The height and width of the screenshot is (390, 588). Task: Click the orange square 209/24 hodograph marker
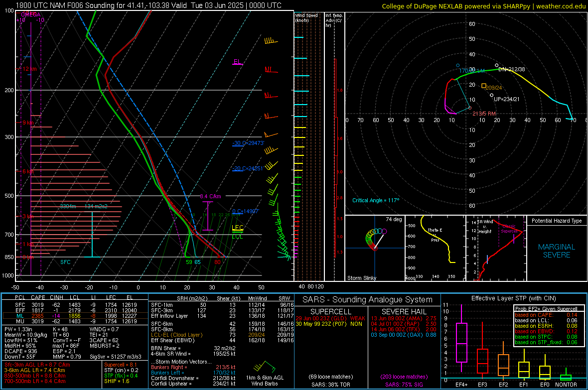[484, 86]
